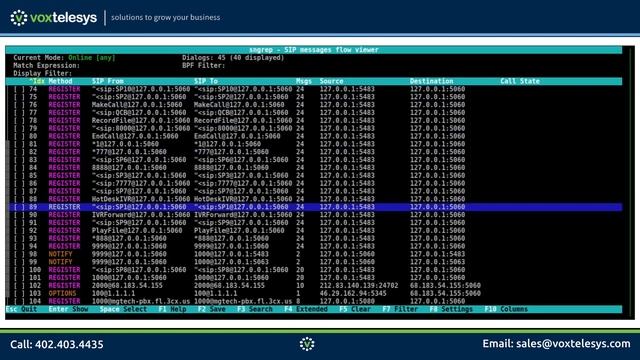Open F8 Settings in footer bar
640x360 pixels.
(x=451, y=309)
